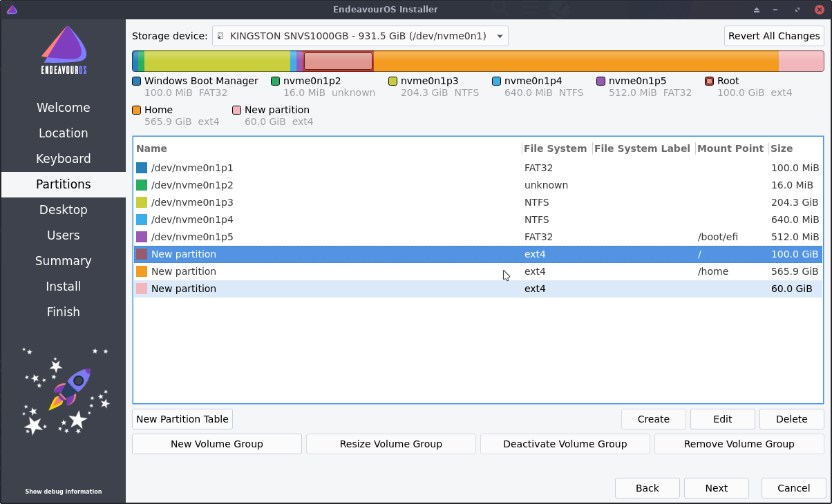Click the EndeavourOS logo in the title bar
This screenshot has height=504, width=832.
click(x=12, y=9)
